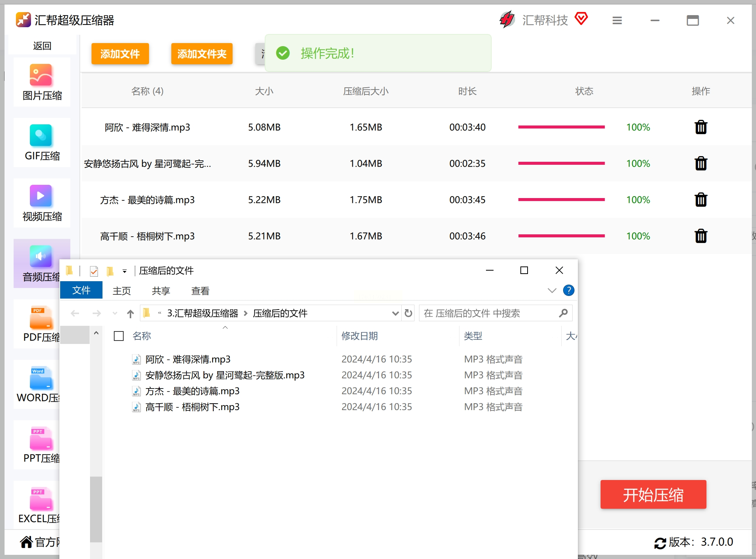Image resolution: width=756 pixels, height=559 pixels.
Task: Go up one folder level in Explorer
Action: click(x=130, y=313)
